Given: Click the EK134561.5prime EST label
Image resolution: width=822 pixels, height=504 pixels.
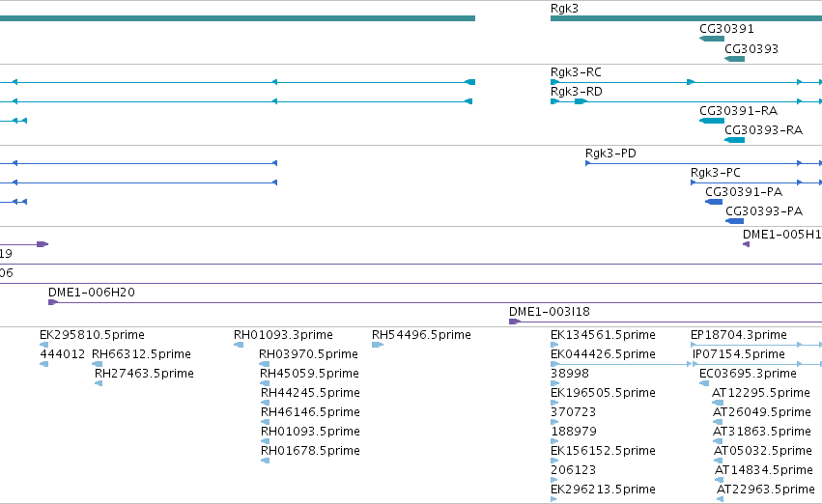Looking at the screenshot, I should [x=603, y=335].
